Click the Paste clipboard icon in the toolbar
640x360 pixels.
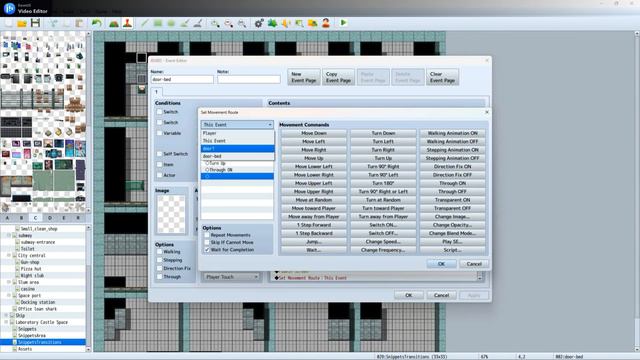click(x=79, y=23)
